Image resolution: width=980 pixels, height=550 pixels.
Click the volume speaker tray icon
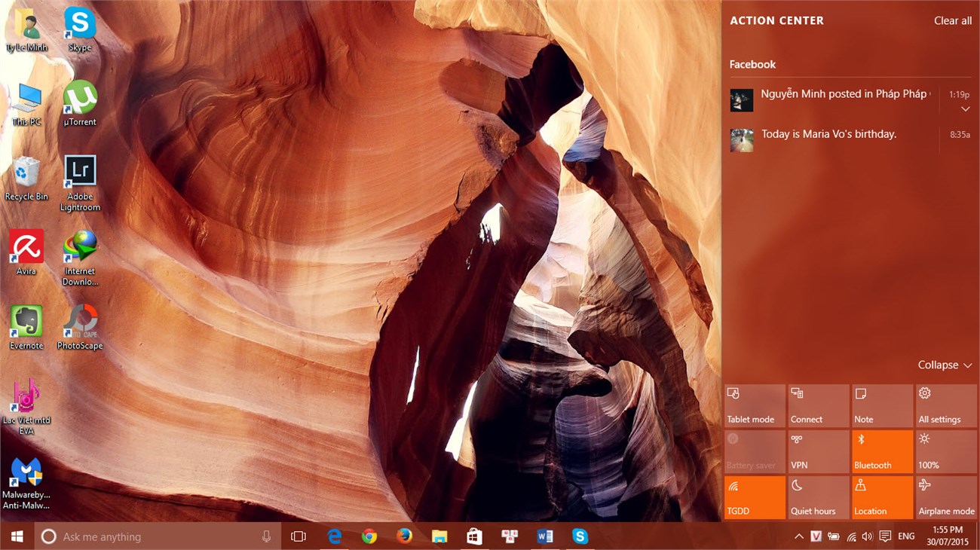coord(867,536)
